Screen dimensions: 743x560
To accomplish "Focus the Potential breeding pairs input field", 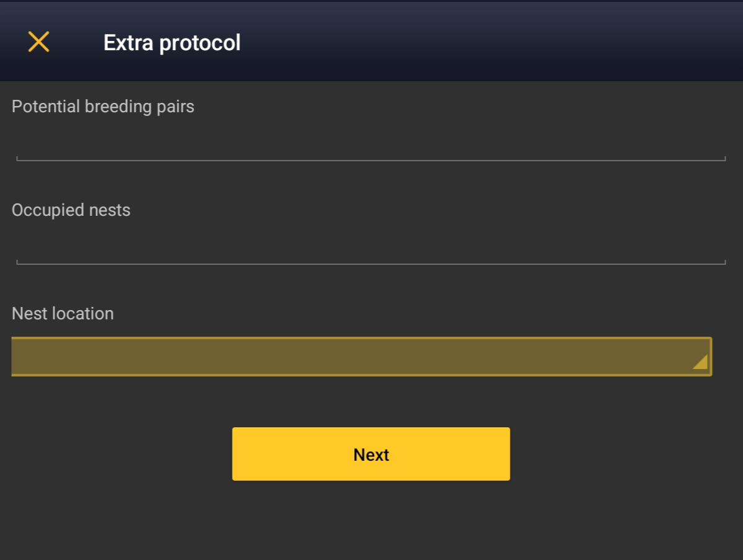I will click(371, 143).
